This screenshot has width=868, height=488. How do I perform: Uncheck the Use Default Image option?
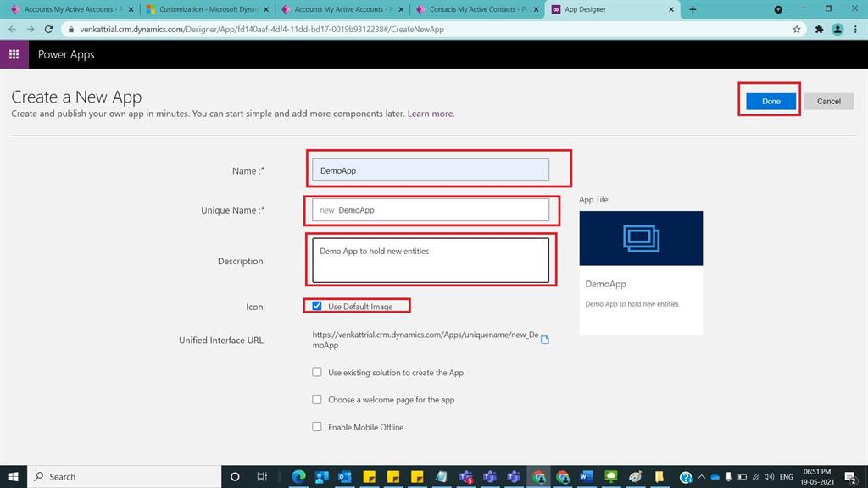317,306
